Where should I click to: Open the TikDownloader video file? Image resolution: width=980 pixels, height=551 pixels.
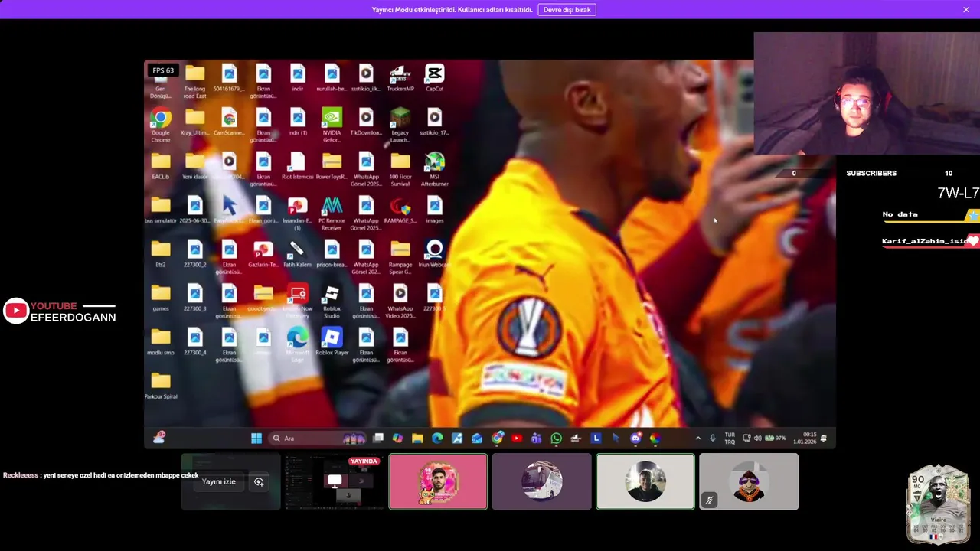click(x=366, y=122)
